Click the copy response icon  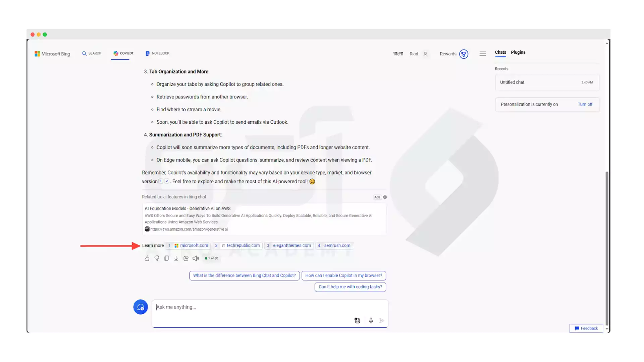(166, 258)
